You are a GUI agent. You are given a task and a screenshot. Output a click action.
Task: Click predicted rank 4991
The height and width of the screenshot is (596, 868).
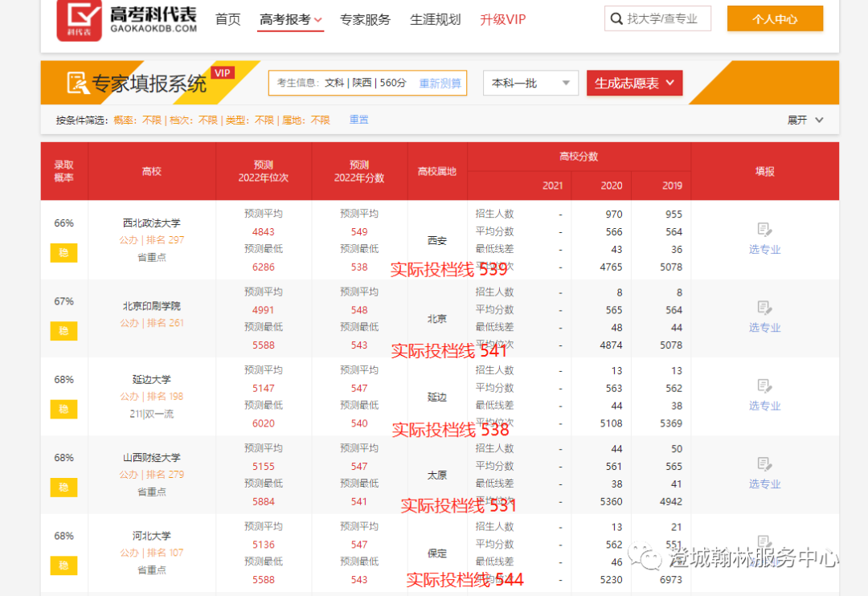(x=264, y=310)
